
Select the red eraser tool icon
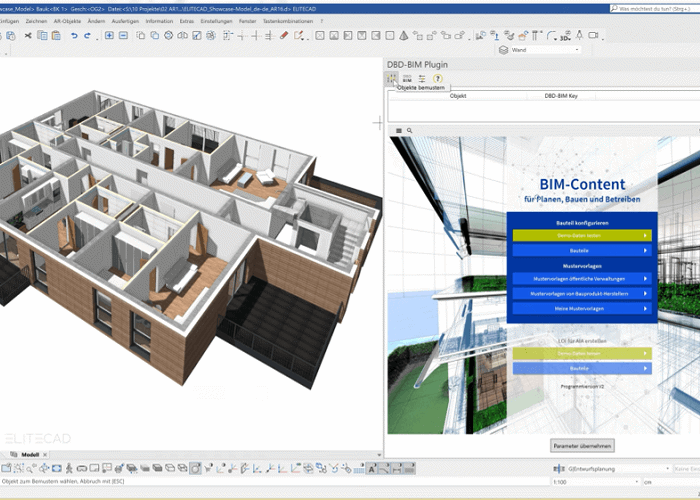pyautogui.click(x=284, y=35)
